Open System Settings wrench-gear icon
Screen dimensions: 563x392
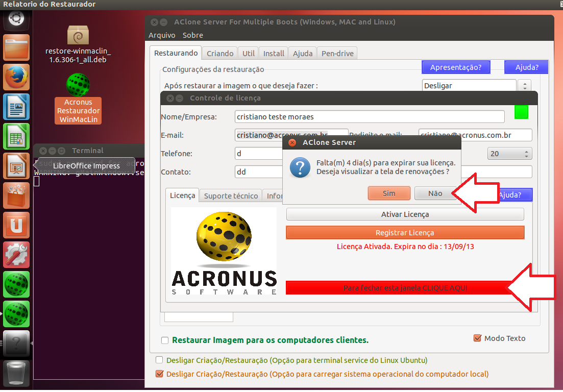pos(16,254)
